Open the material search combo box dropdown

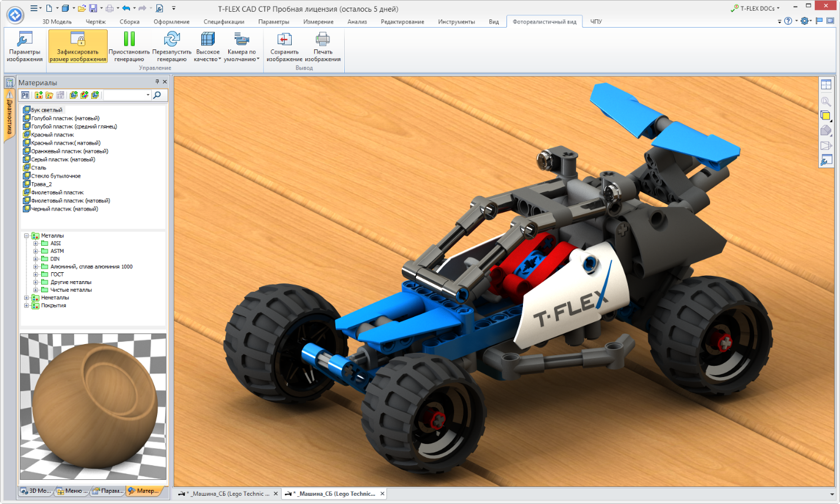coord(148,95)
